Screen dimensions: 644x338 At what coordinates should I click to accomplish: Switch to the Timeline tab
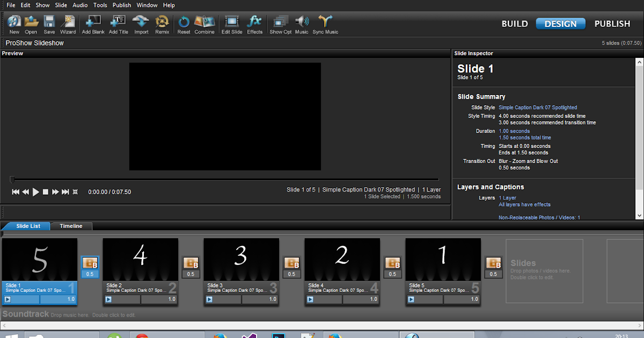(x=71, y=226)
